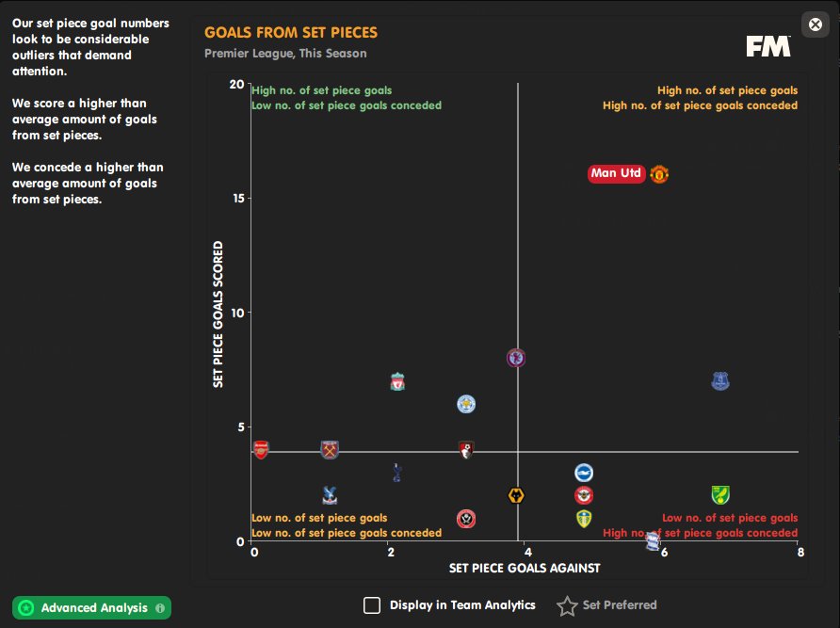840x628 pixels.
Task: Select the Arsenal crest data point
Action: [261, 449]
